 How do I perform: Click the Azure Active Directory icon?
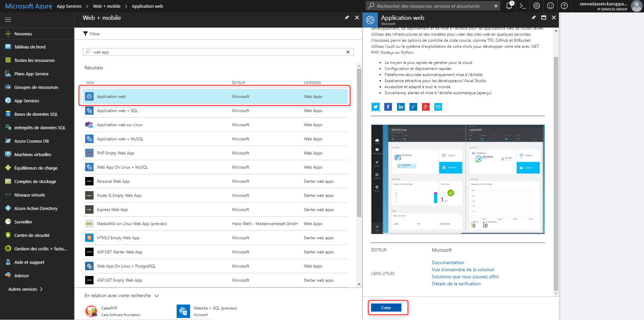coord(8,208)
